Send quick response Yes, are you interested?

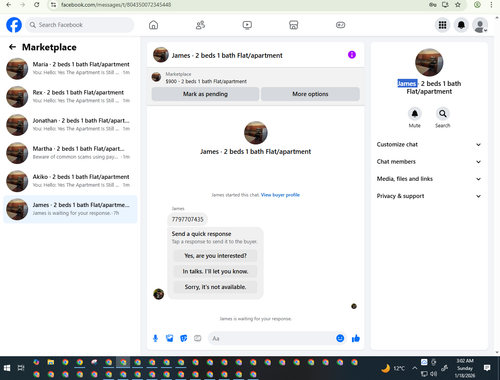[x=215, y=256]
